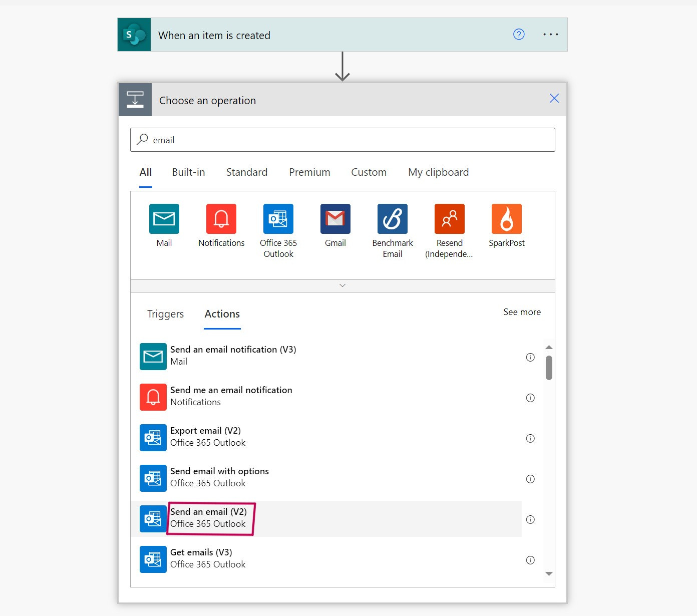
Task: Select the Mail connector icon
Action: pos(164,219)
